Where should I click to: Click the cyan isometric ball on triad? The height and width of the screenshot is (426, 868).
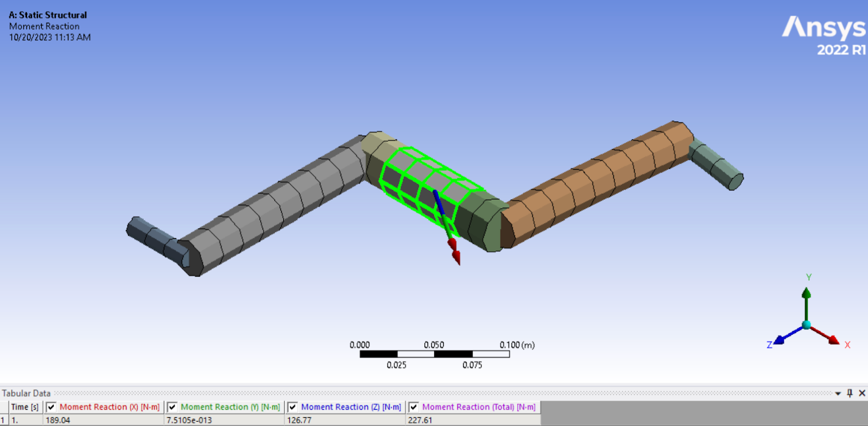tap(806, 325)
